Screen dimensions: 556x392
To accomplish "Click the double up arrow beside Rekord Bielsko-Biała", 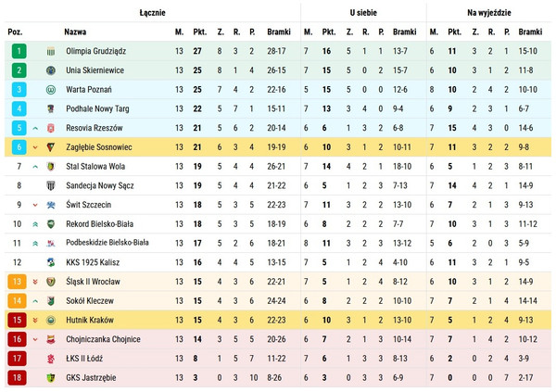I will tap(35, 224).
